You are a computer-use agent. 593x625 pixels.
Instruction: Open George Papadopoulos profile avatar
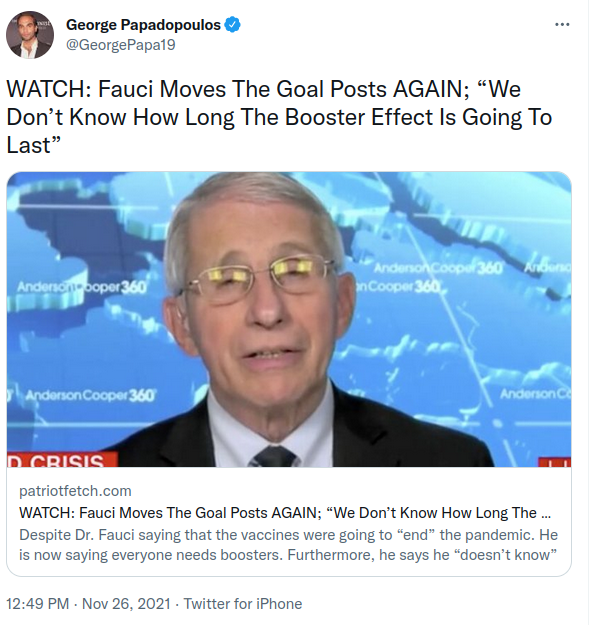pos(30,35)
